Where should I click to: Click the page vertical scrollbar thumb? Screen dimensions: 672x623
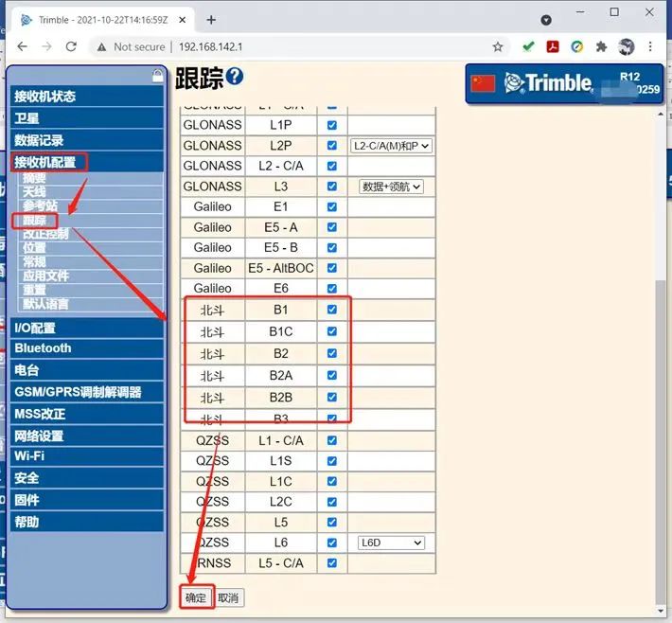tap(661, 441)
